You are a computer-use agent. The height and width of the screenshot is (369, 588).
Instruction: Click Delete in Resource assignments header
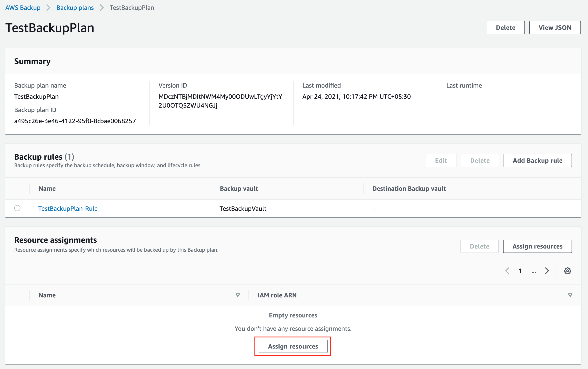(479, 246)
